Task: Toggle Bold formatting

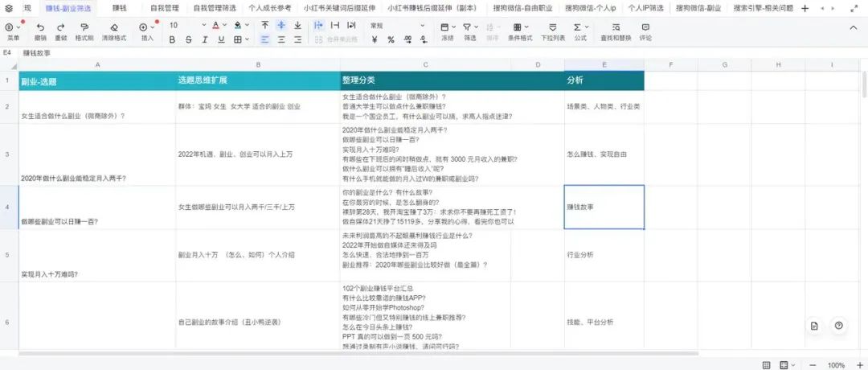Action: pos(172,40)
